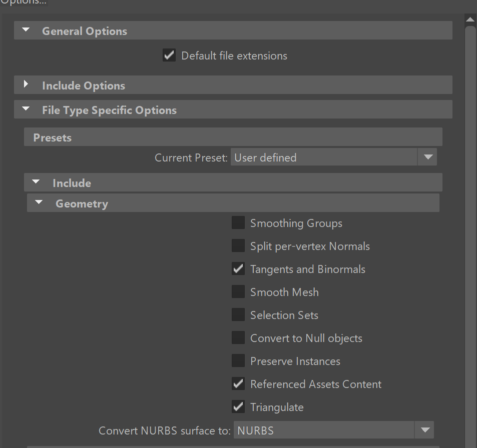Open the Convert NURBS surface to dropdown
The width and height of the screenshot is (477, 448).
(x=424, y=430)
